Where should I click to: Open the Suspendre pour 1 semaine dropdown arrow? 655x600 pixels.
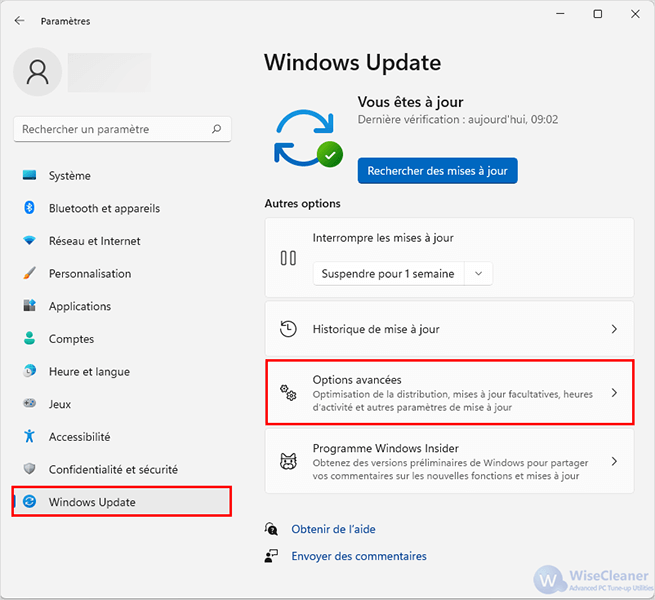[479, 274]
